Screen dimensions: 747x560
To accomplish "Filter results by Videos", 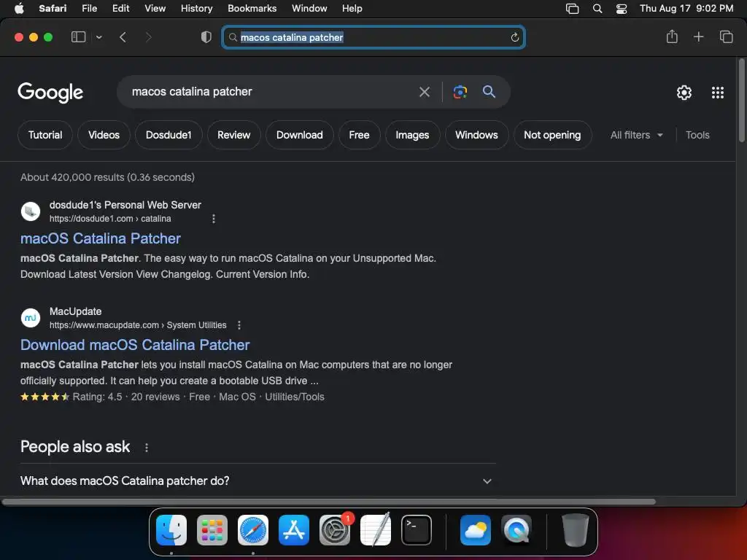I will pyautogui.click(x=104, y=135).
